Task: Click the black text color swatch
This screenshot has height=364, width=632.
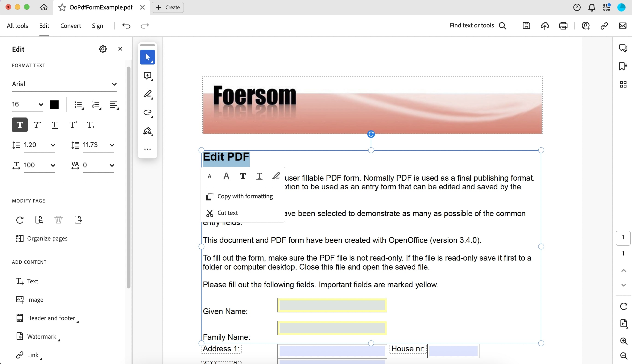Action: click(x=54, y=105)
